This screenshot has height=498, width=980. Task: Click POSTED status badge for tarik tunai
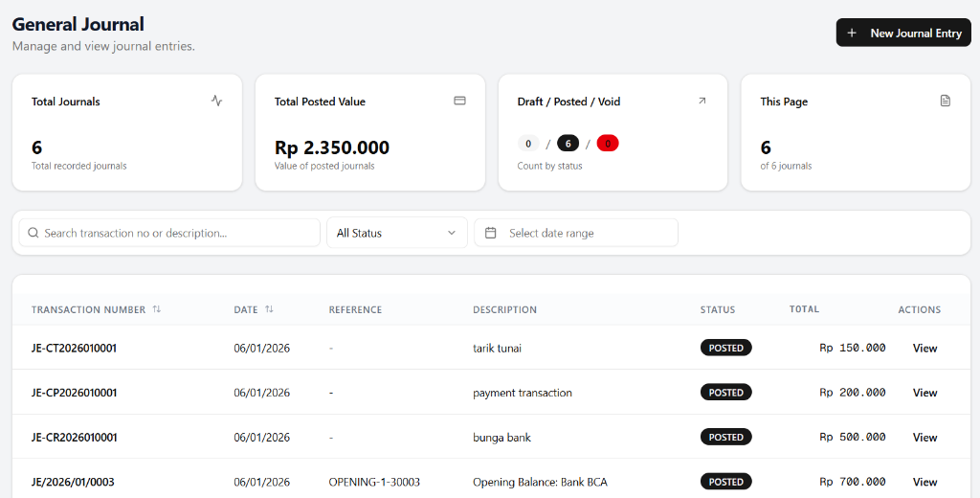(x=725, y=348)
